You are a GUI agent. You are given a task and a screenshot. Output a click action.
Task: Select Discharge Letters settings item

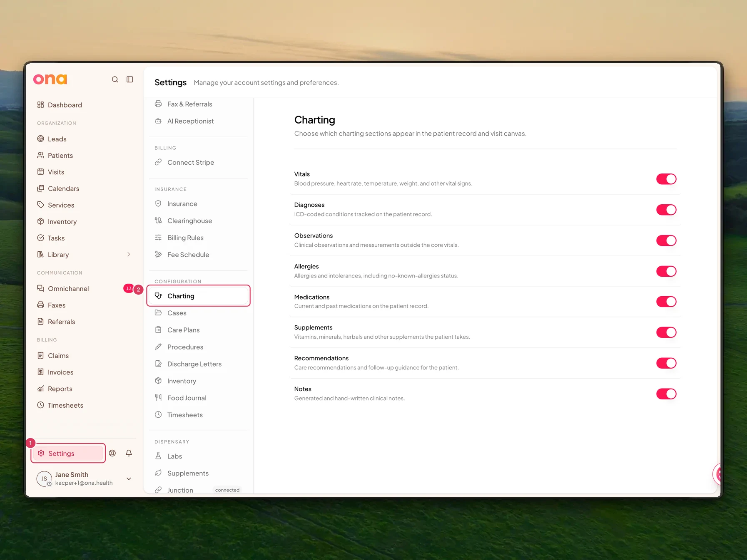click(199, 364)
